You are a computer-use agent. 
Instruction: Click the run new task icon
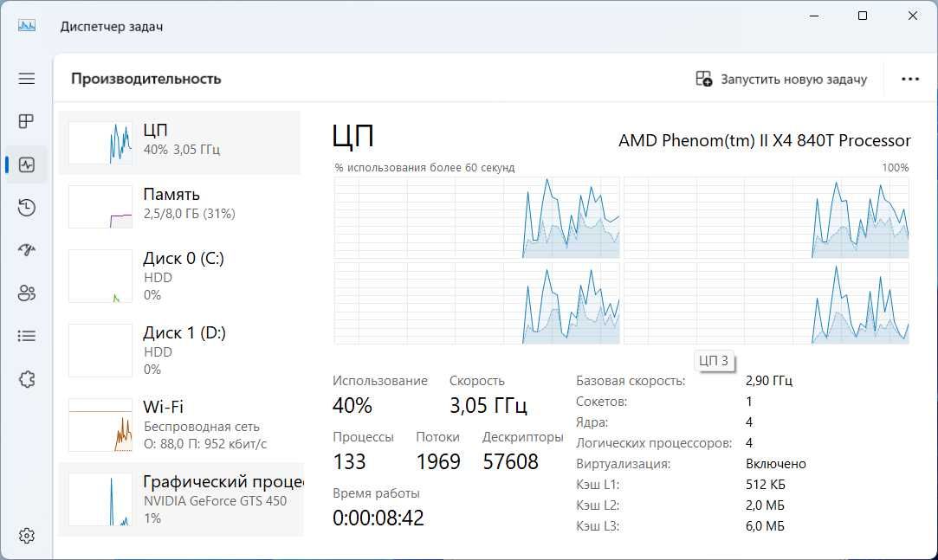point(703,79)
